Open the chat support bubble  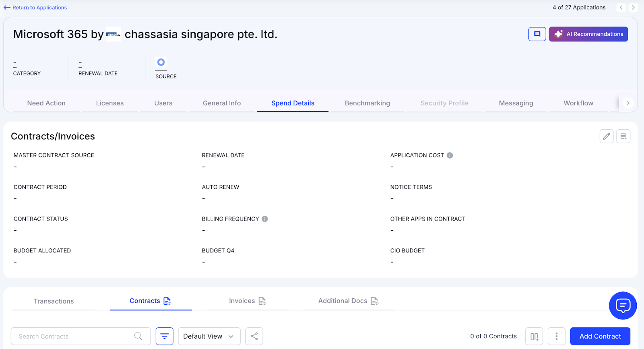pyautogui.click(x=623, y=306)
